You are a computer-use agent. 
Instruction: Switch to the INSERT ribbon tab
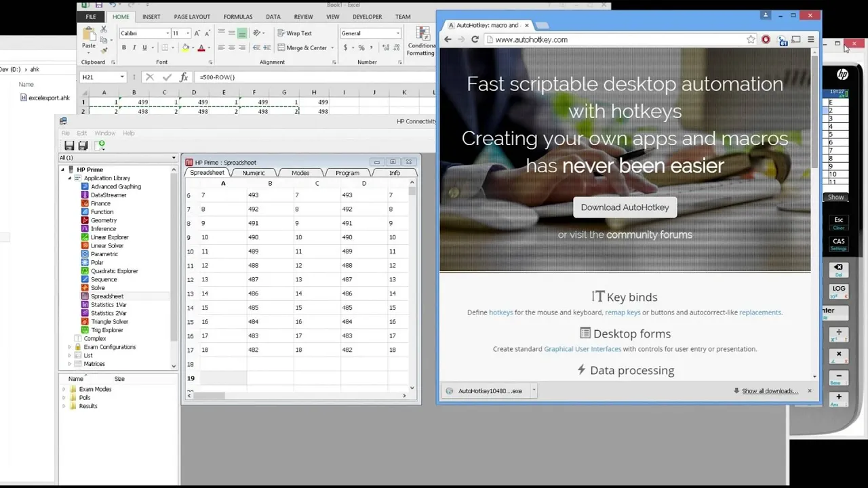point(151,16)
